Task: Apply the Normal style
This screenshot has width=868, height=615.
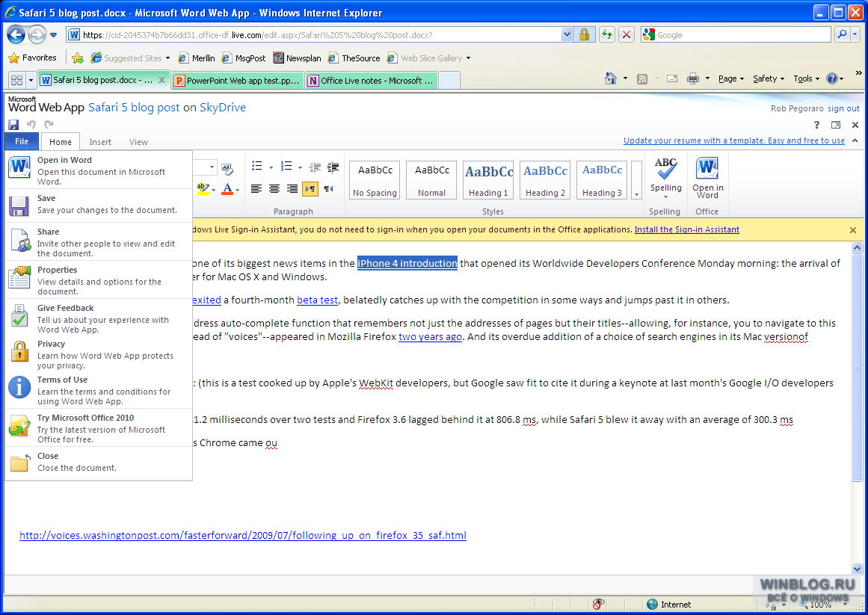Action: [432, 180]
